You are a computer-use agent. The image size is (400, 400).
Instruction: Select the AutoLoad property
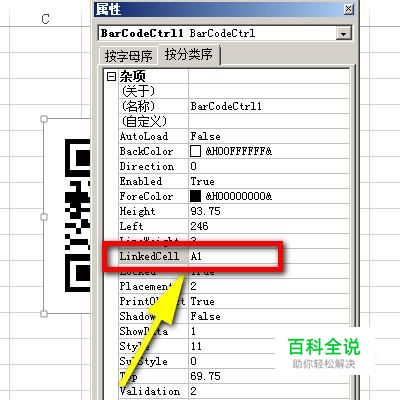[153, 136]
